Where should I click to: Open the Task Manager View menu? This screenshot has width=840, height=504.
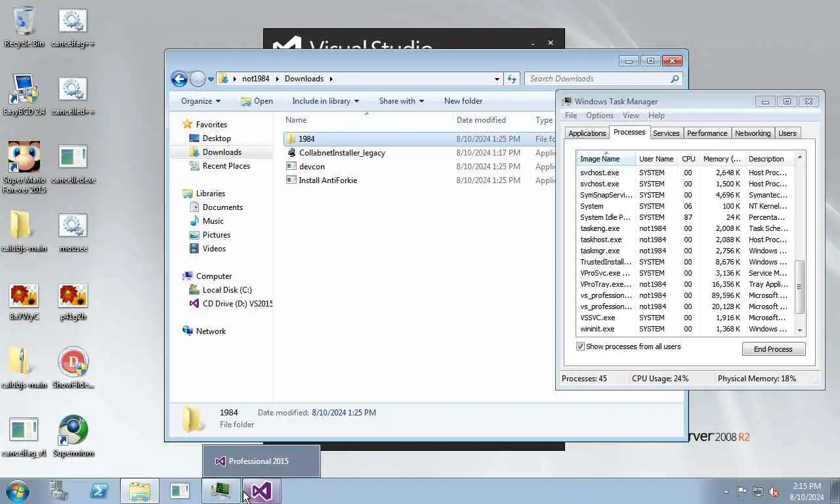point(631,115)
